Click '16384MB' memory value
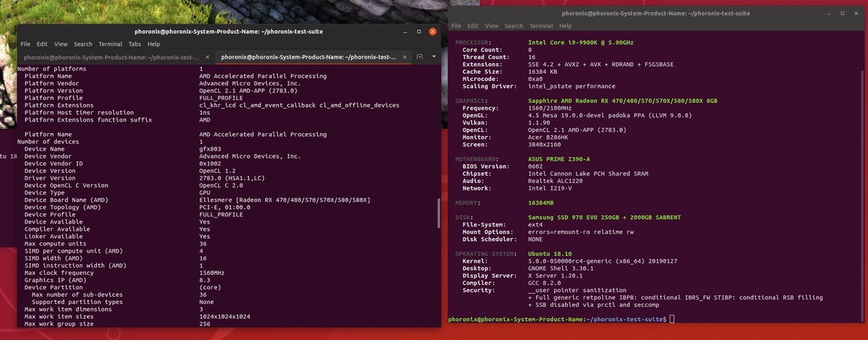868x340 pixels. coord(542,203)
